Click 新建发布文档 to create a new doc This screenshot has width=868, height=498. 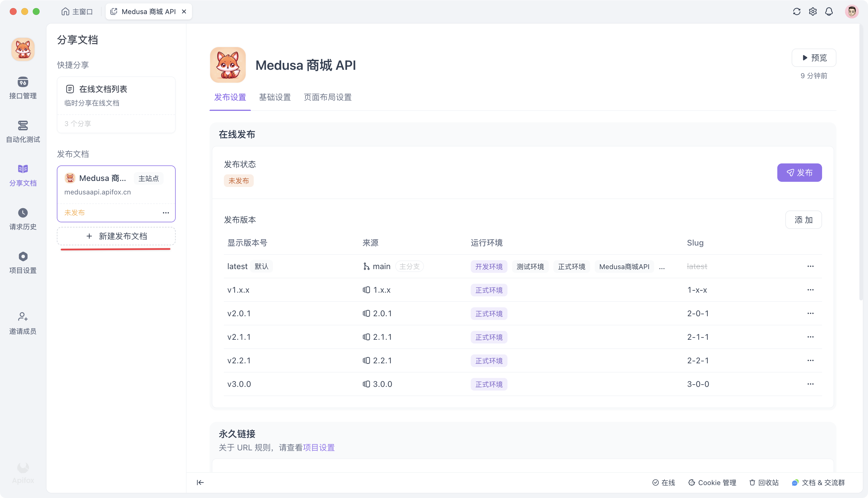tap(116, 236)
